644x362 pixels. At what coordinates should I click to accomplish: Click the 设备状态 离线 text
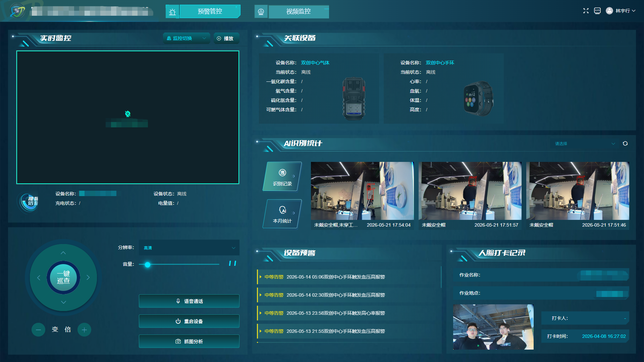point(182,194)
